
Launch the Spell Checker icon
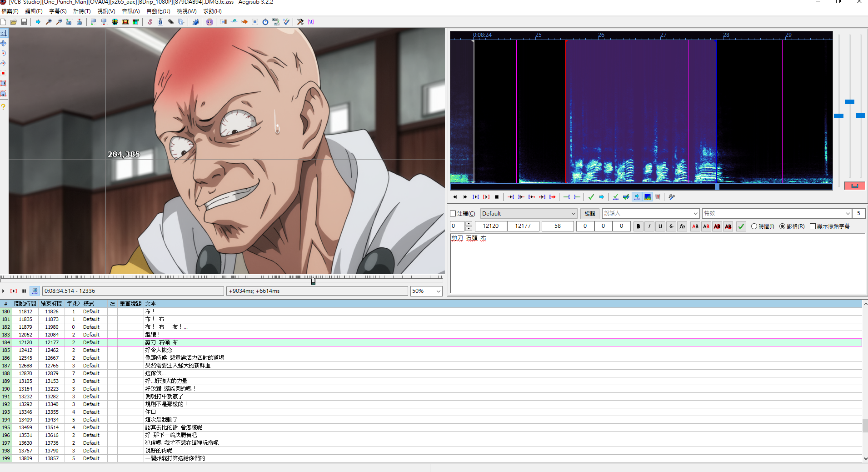point(286,22)
